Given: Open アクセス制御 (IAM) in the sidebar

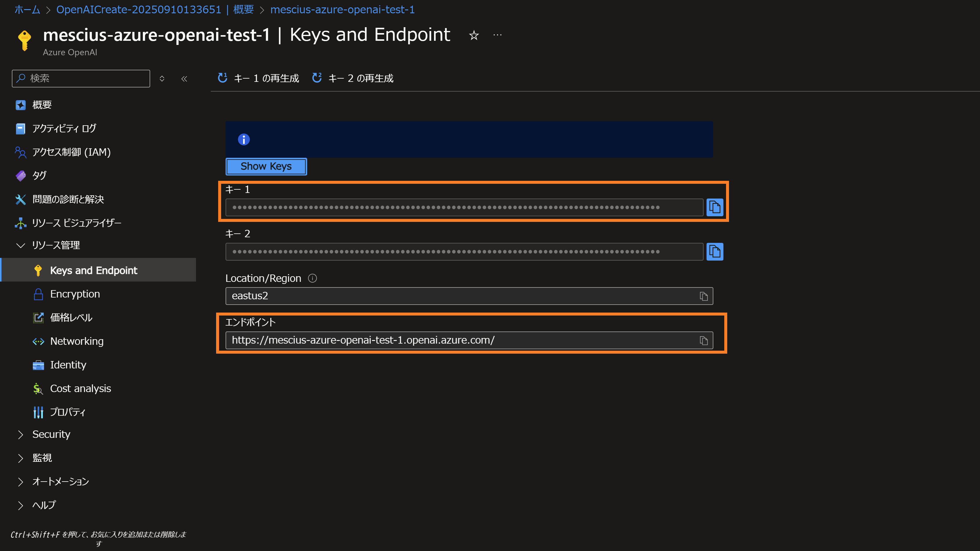Looking at the screenshot, I should [x=98, y=152].
